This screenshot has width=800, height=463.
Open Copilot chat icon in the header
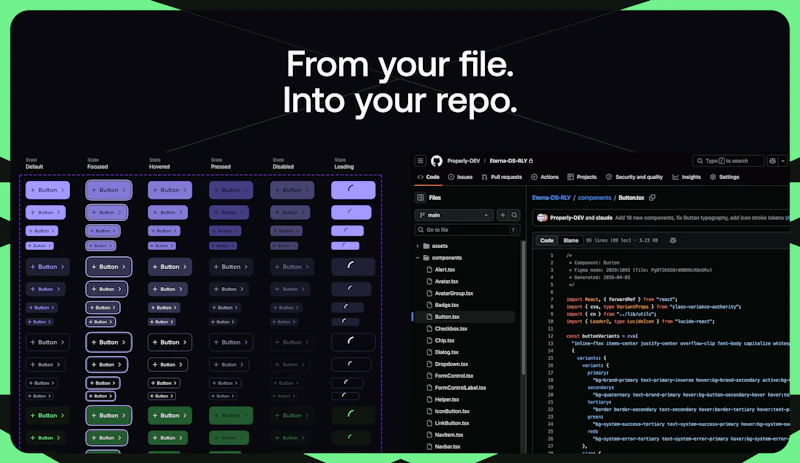coord(772,161)
